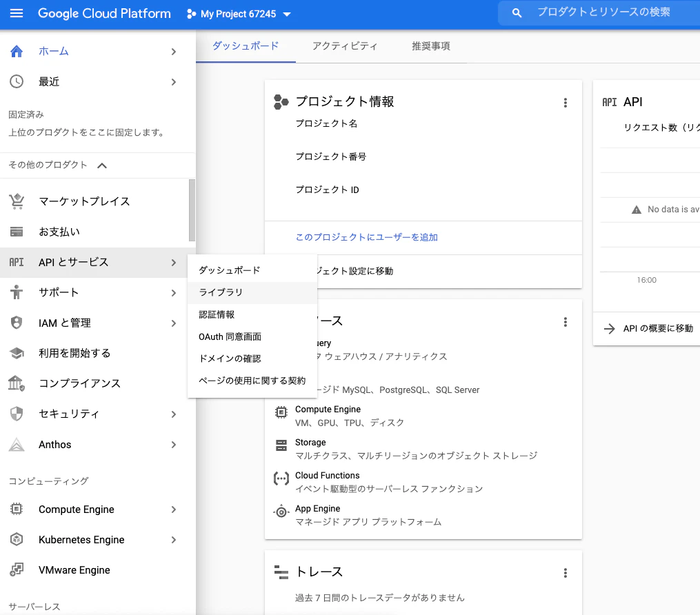Select ページの使用に関する契約 in the submenu

click(x=252, y=381)
